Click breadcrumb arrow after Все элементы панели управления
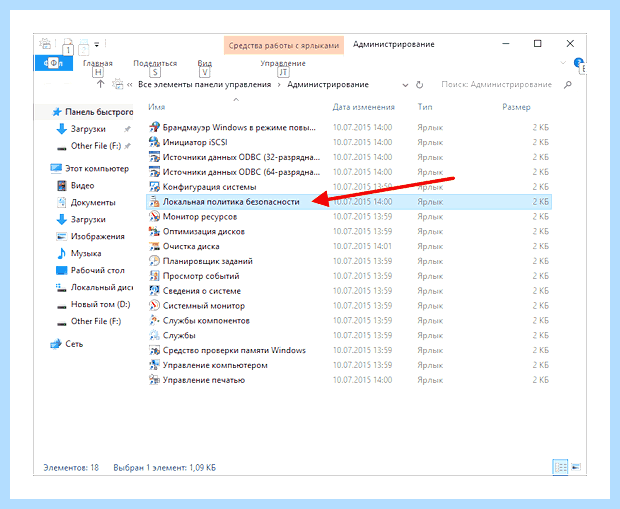 tap(279, 85)
